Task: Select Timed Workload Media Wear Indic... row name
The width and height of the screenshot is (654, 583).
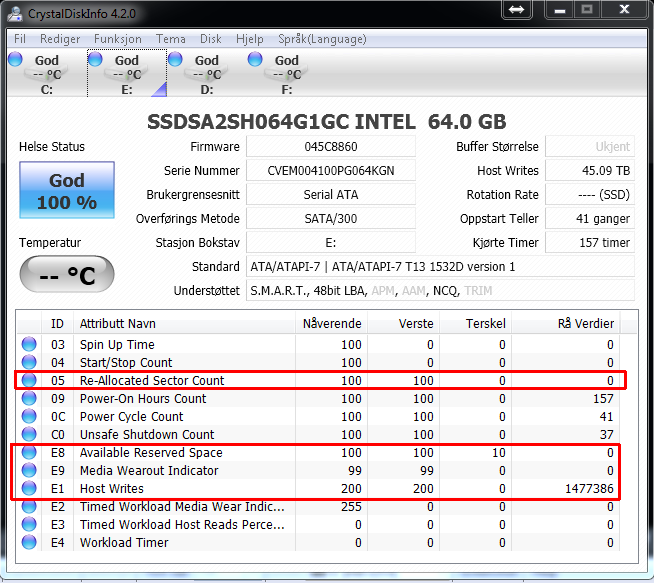Action: pos(182,506)
